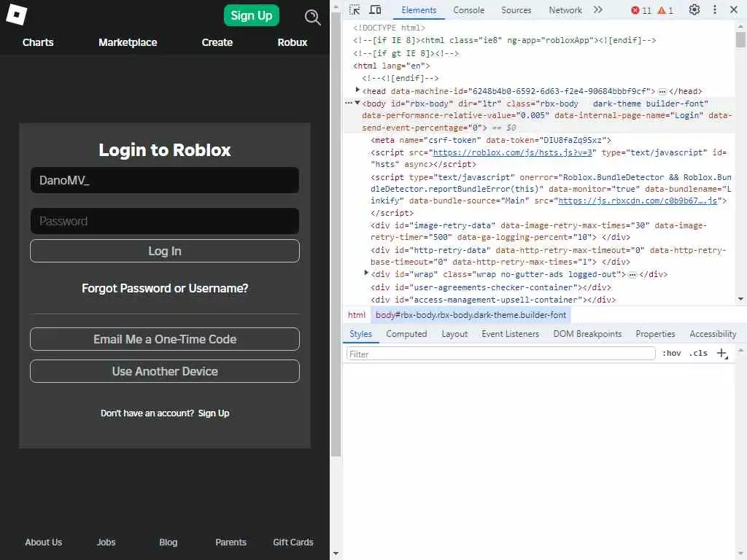
Task: Open Parents footer link
Action: [x=231, y=542]
